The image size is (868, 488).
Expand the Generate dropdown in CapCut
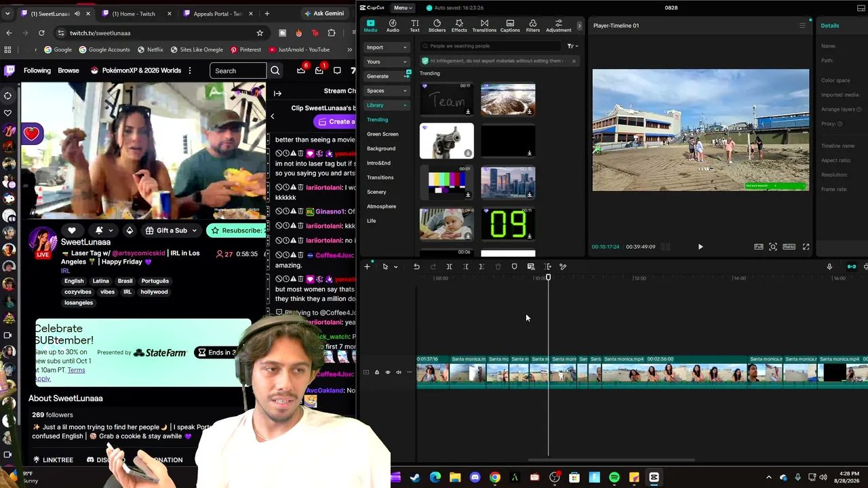(x=387, y=76)
